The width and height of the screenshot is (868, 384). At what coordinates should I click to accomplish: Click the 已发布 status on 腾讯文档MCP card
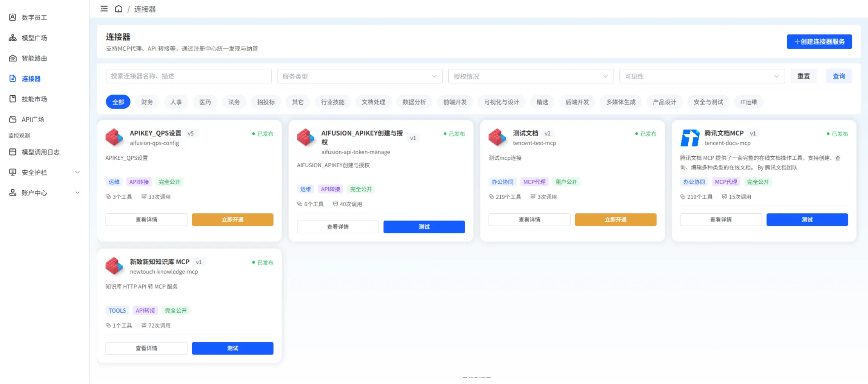(x=837, y=134)
